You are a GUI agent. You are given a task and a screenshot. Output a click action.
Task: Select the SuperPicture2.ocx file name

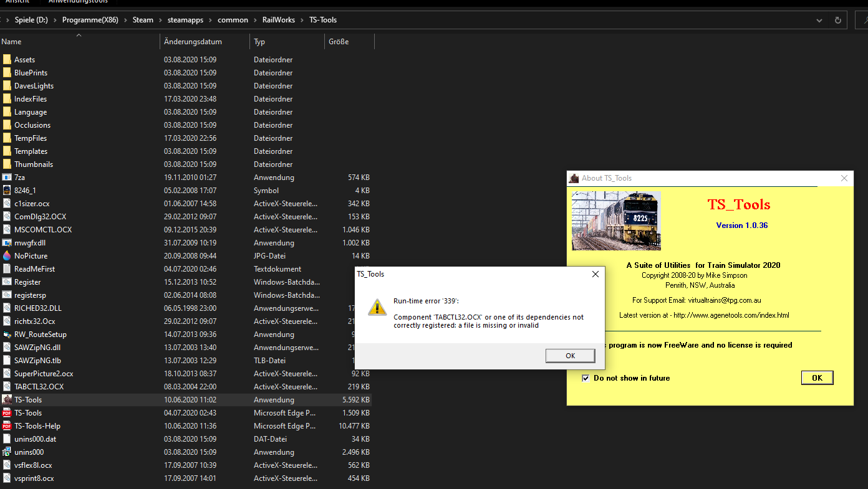click(44, 374)
